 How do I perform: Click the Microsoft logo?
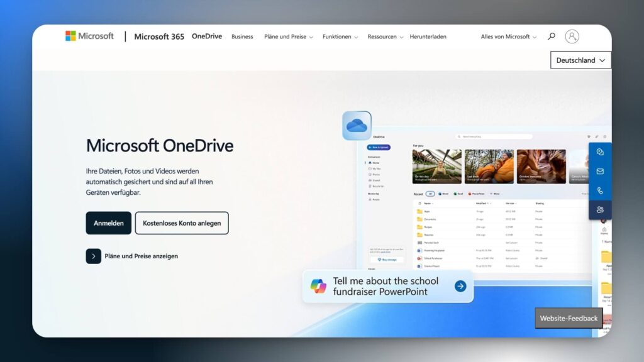(89, 36)
